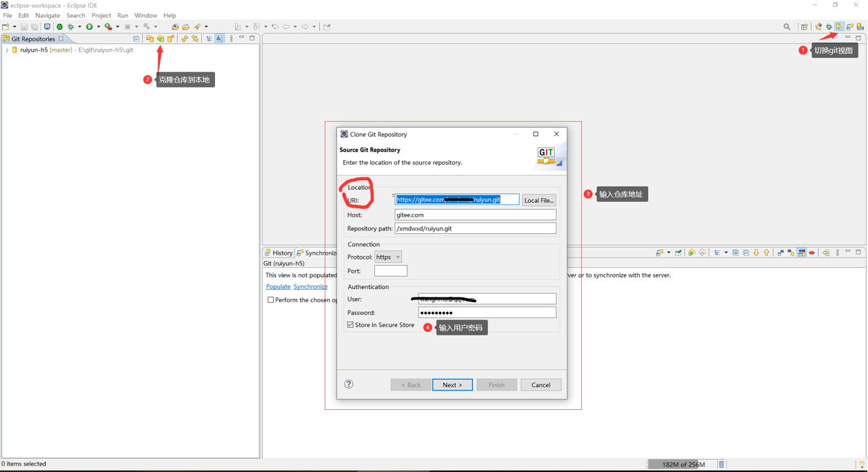Click the Synchronize link
This screenshot has height=472, width=868.
tap(310, 286)
